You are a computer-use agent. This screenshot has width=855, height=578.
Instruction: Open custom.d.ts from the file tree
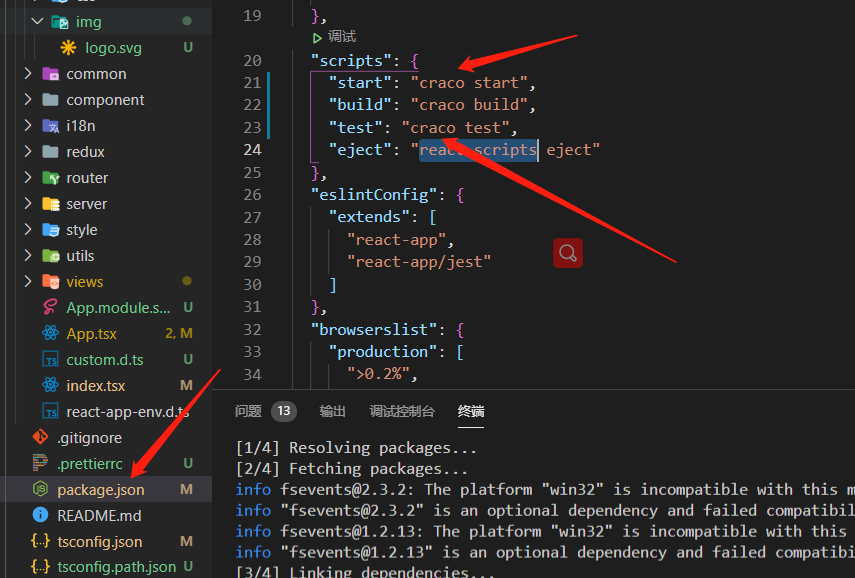pyautogui.click(x=105, y=360)
